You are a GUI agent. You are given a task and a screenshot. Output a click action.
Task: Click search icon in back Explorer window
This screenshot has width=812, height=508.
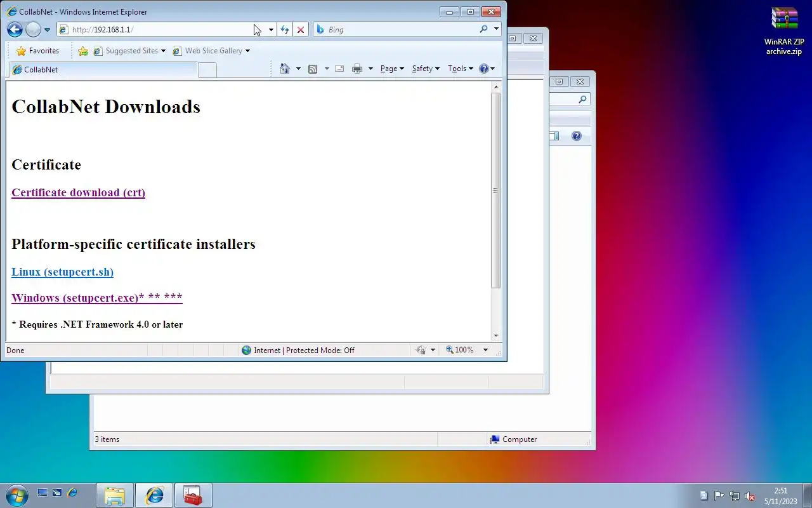[582, 100]
